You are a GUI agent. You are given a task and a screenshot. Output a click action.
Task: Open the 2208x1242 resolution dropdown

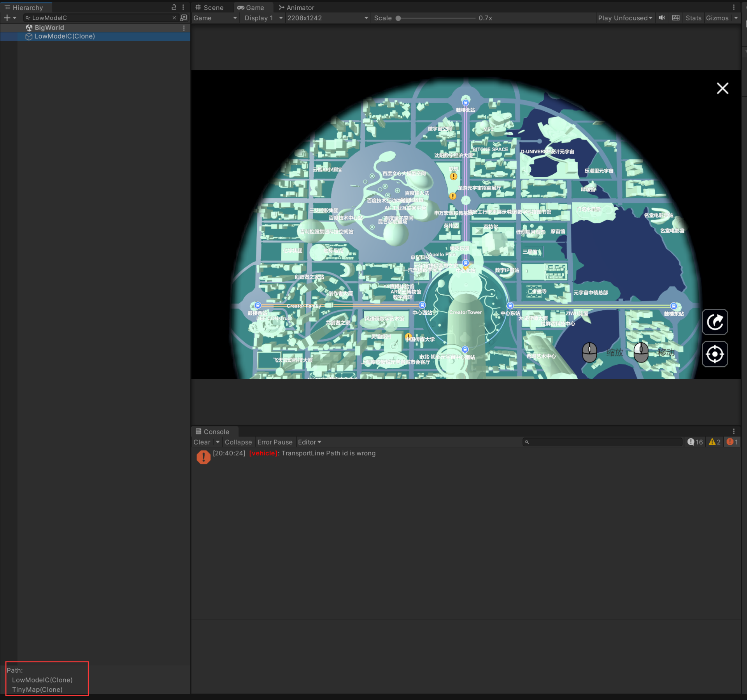tap(327, 18)
